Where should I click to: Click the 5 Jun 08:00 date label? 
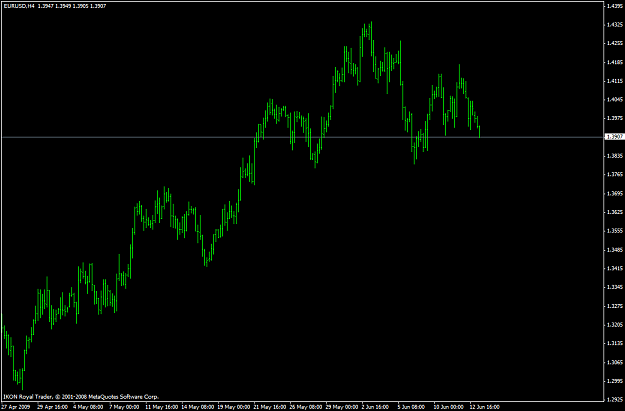click(x=411, y=407)
